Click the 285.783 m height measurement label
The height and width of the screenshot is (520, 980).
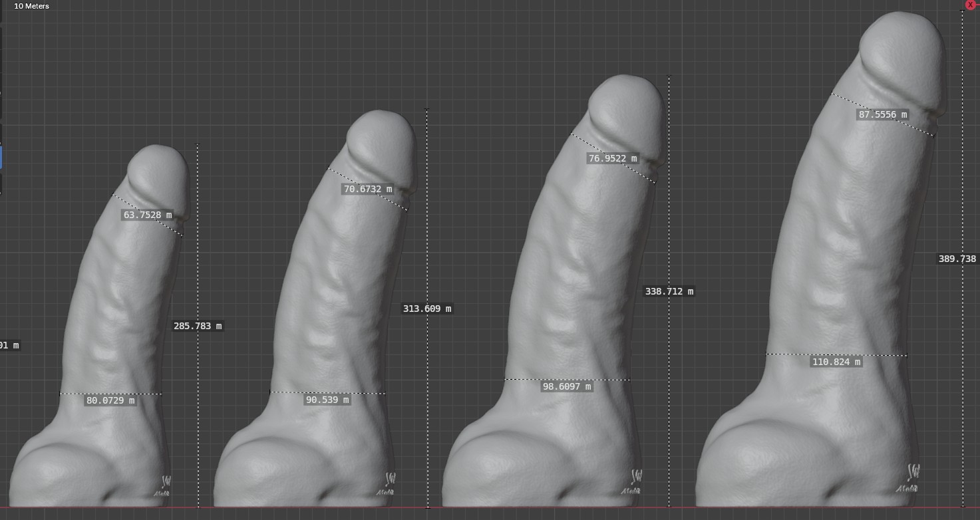(198, 326)
